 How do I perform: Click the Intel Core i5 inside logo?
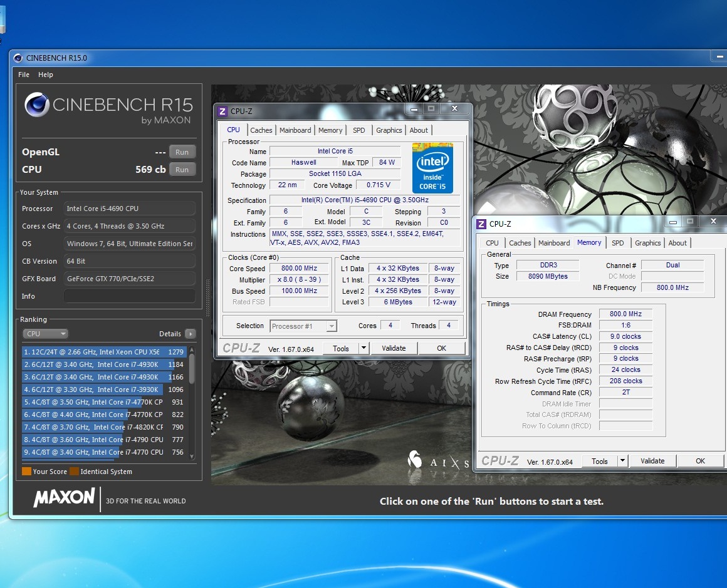coord(432,168)
